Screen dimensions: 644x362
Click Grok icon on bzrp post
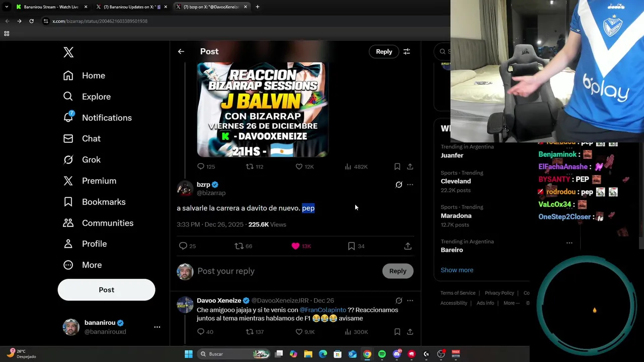pos(398,185)
